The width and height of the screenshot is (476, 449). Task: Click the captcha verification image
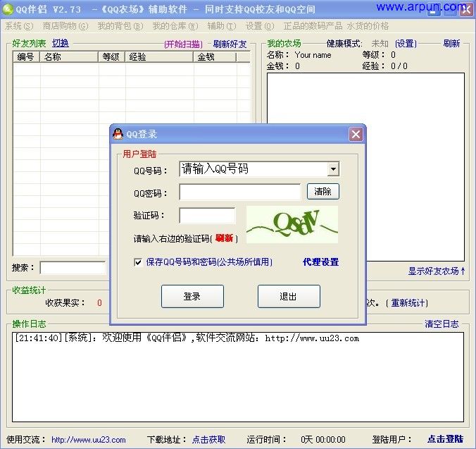point(292,224)
